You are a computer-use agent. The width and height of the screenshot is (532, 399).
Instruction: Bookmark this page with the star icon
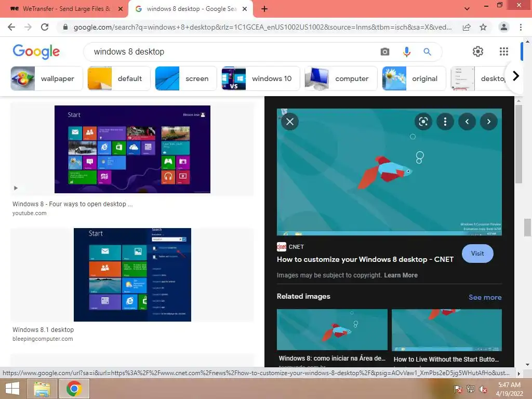(x=483, y=27)
